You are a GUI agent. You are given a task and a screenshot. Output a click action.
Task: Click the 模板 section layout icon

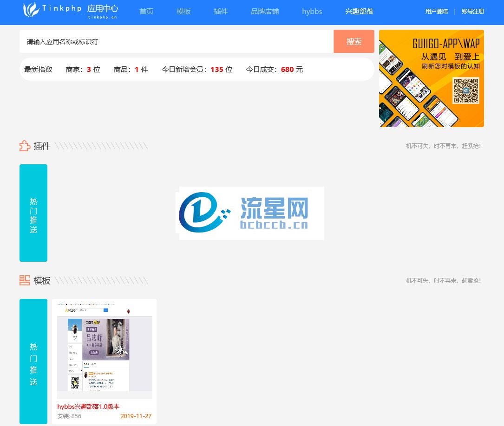25,281
